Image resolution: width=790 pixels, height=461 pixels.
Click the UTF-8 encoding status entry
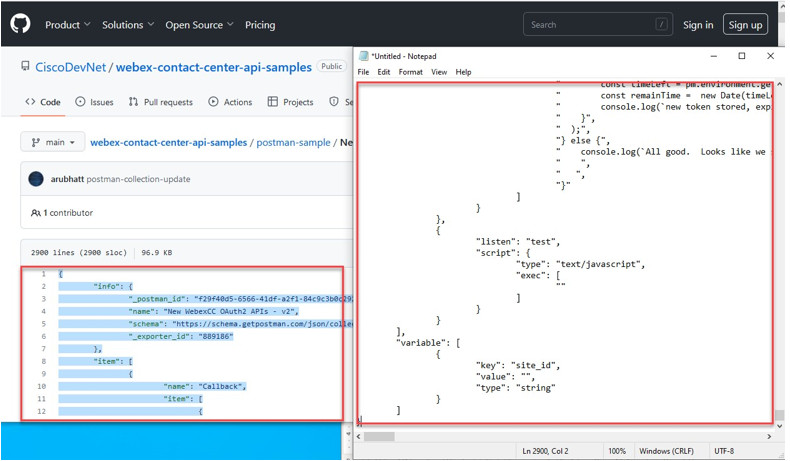[x=724, y=451]
